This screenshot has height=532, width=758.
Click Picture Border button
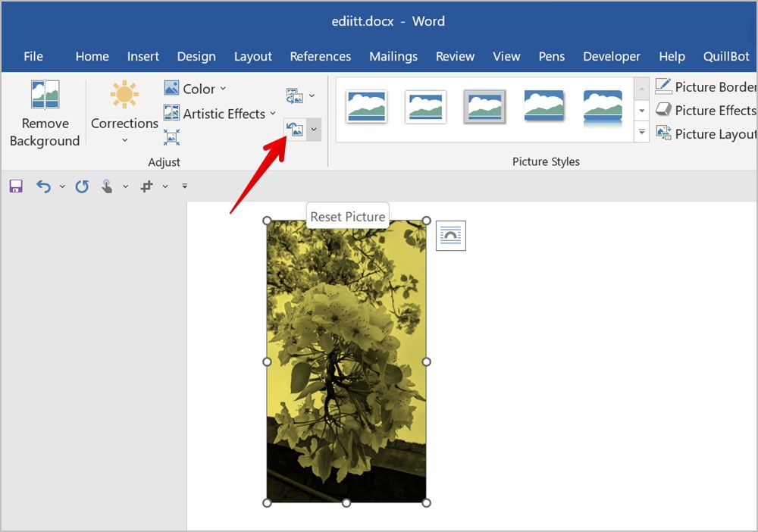(x=706, y=86)
